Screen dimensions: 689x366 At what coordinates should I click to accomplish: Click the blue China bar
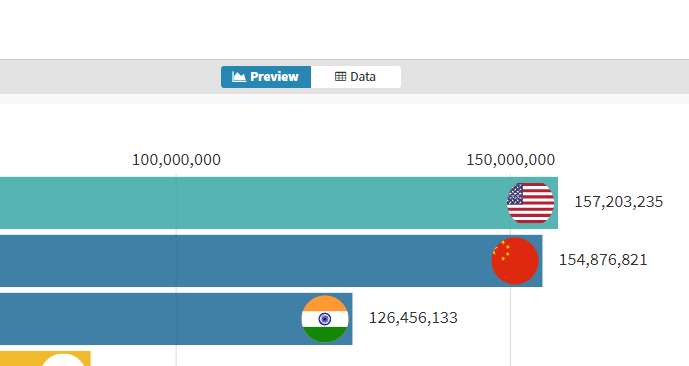pos(271,261)
